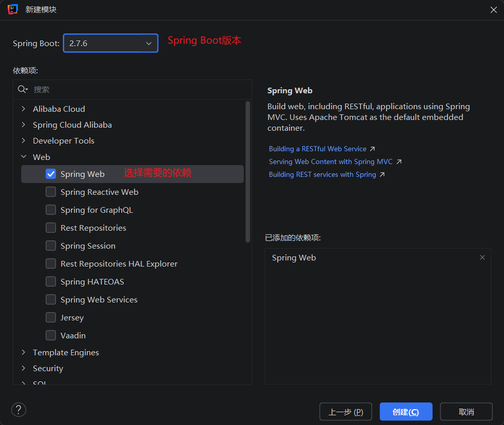Click the previous step button 上一步
Viewport: 504px width, 425px height.
tap(345, 412)
